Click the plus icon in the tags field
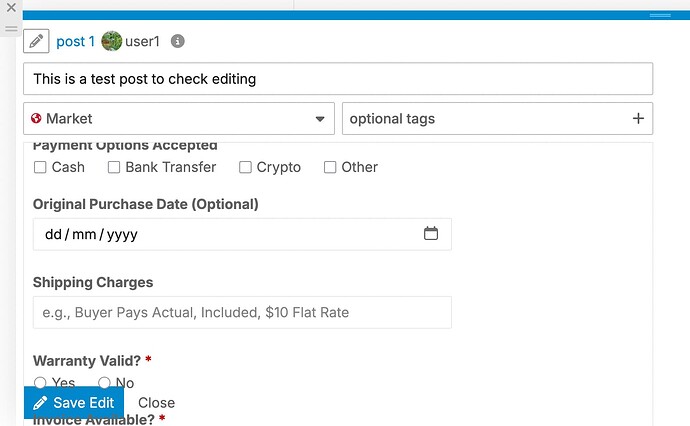Image resolution: width=690 pixels, height=426 pixels. 638,118
